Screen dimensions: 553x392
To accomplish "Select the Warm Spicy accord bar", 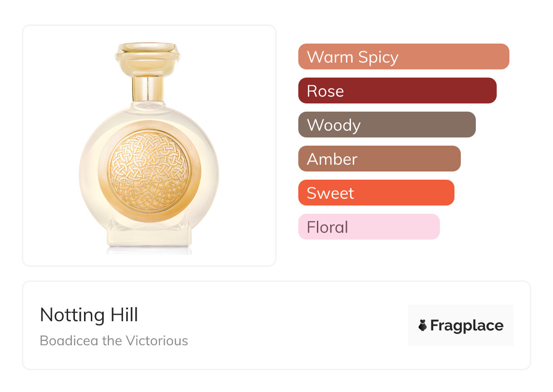I will tap(403, 57).
